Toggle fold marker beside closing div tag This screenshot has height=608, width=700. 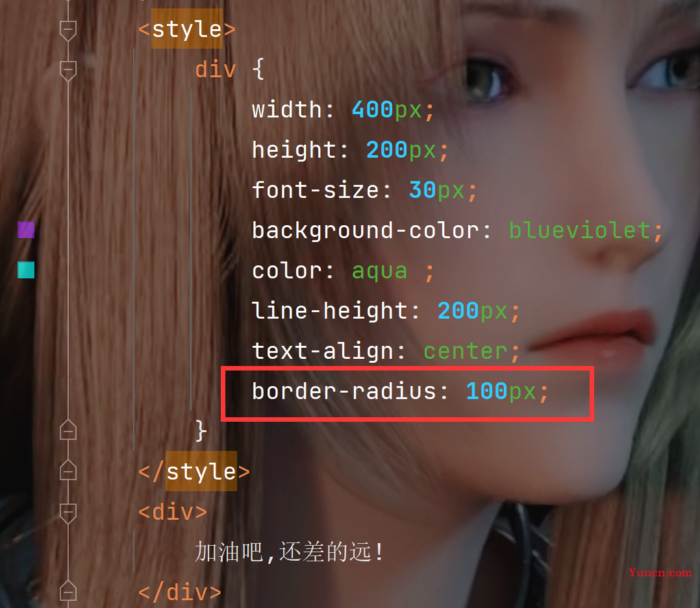[x=68, y=591]
